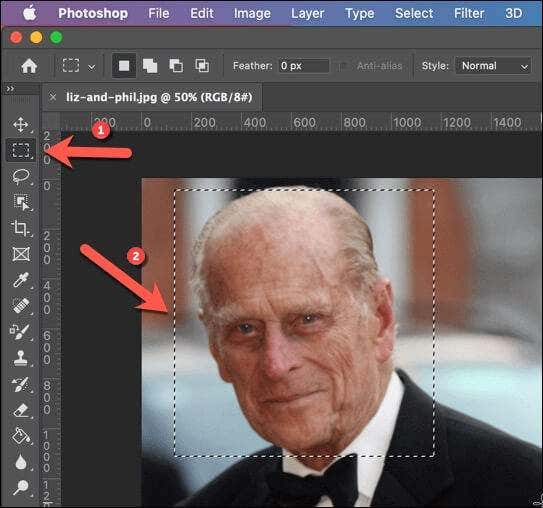This screenshot has height=508, width=543.
Task: Select the Brush tool
Action: [x=21, y=332]
